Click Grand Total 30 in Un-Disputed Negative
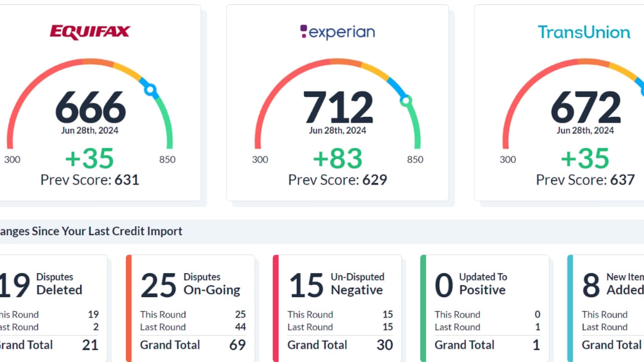The width and height of the screenshot is (644, 362). point(385,345)
